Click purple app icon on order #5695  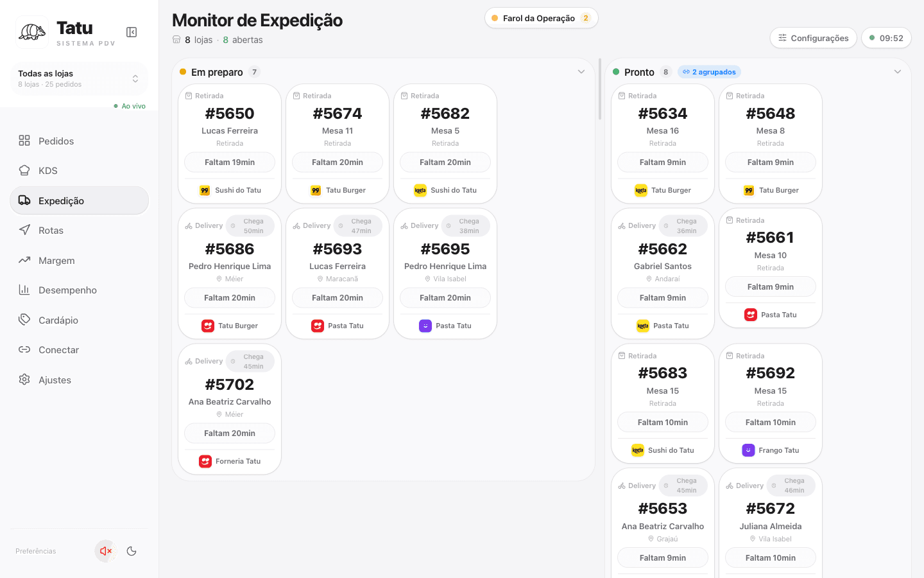pyautogui.click(x=425, y=326)
